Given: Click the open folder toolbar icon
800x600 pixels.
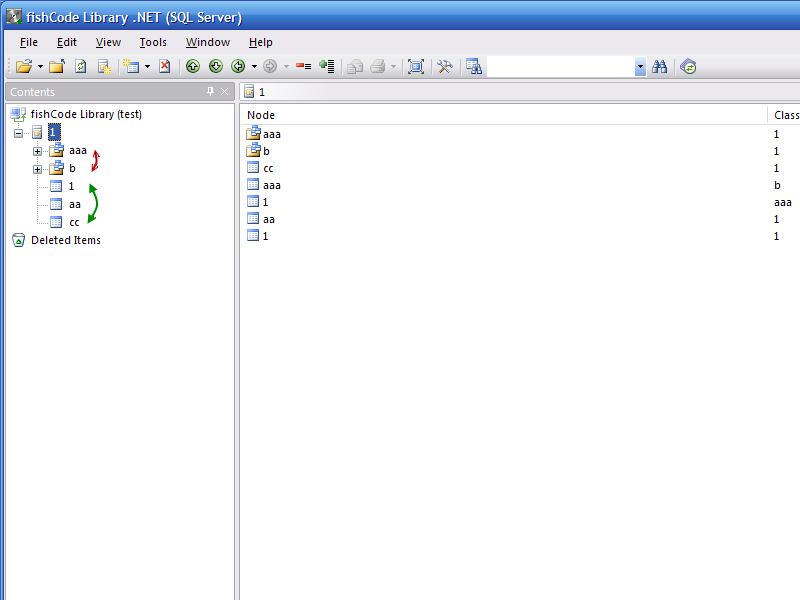Looking at the screenshot, I should (x=23, y=66).
